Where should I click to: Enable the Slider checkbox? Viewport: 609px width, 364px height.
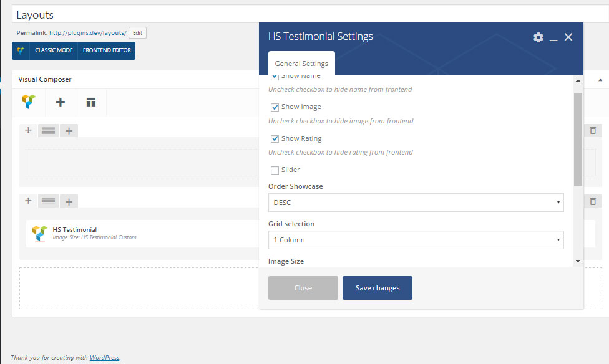coord(275,170)
